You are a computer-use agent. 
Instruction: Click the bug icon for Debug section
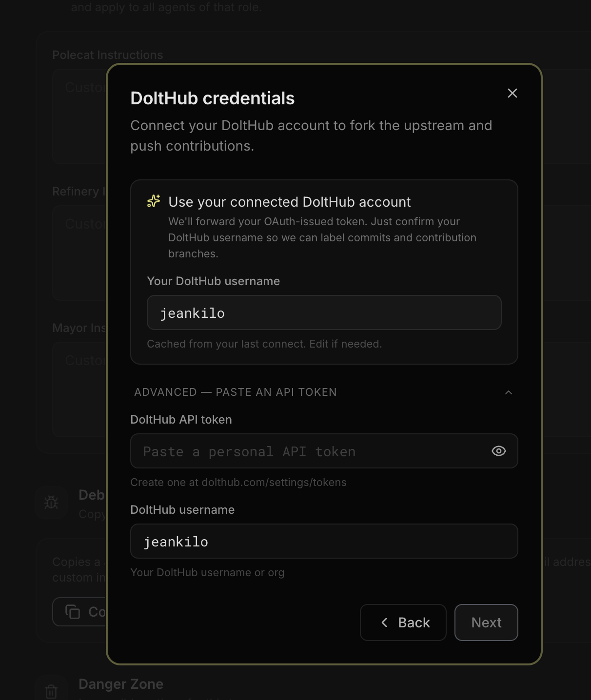click(51, 503)
